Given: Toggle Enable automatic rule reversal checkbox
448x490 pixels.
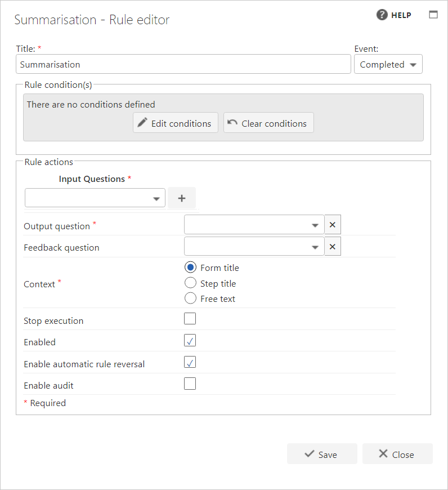Looking at the screenshot, I should tap(190, 362).
